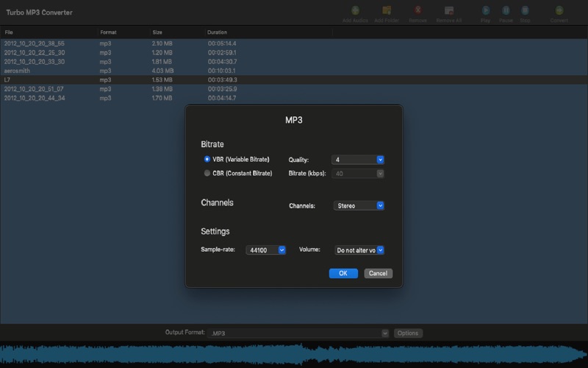Image resolution: width=588 pixels, height=368 pixels.
Task: Confirm the MP3 settings with OK
Action: point(343,273)
